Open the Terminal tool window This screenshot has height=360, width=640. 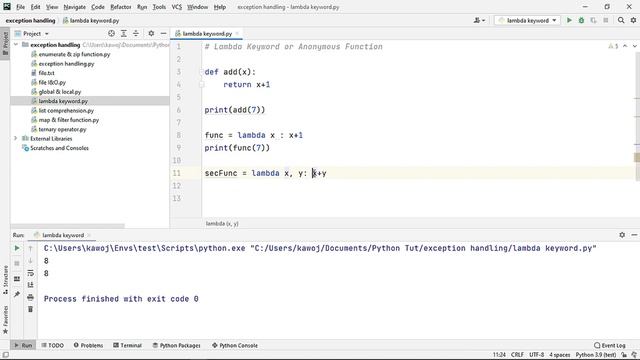[x=127, y=345]
